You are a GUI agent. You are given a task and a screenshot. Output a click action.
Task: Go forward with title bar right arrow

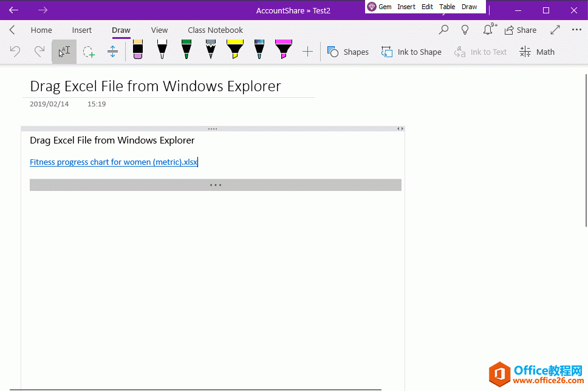point(43,10)
